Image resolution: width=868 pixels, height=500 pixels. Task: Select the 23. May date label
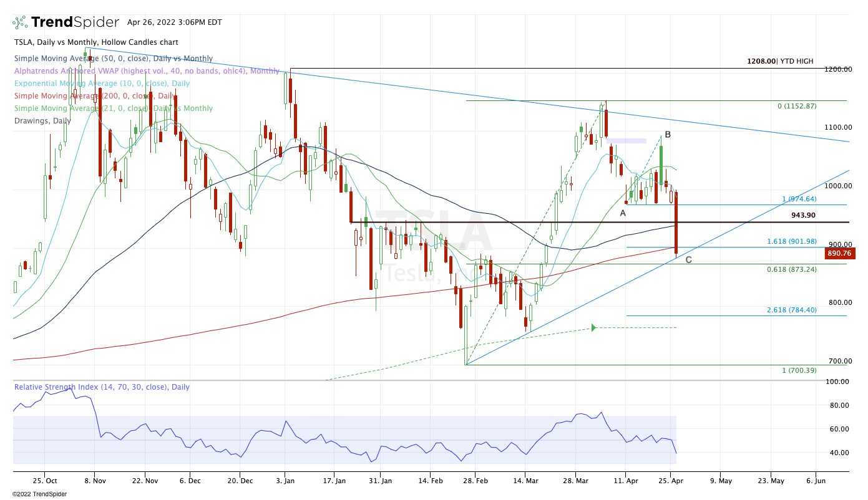770,481
